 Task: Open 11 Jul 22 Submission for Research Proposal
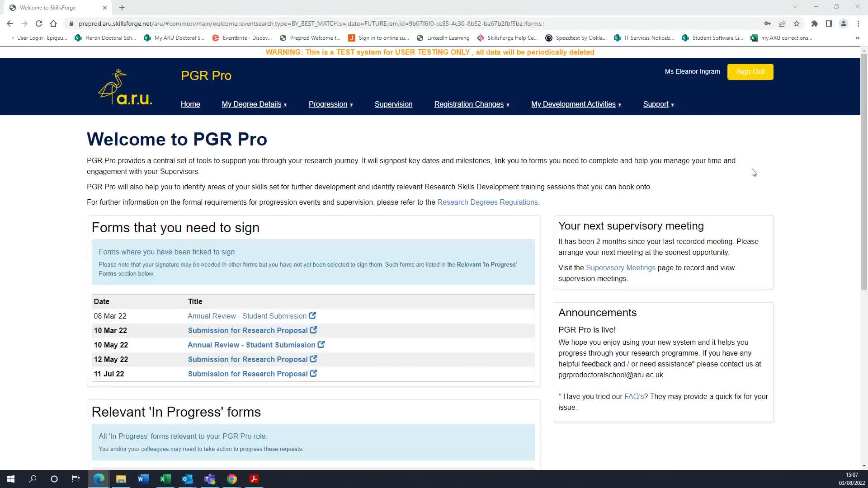(x=248, y=374)
